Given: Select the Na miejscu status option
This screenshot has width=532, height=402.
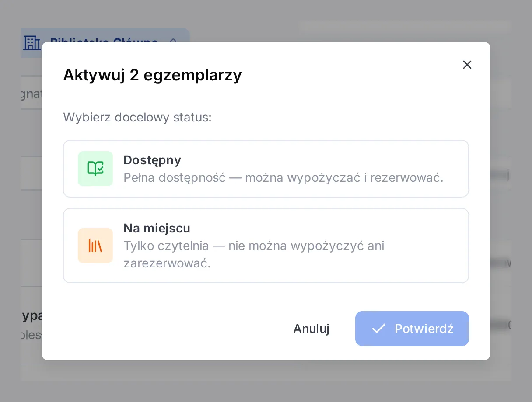Looking at the screenshot, I should [266, 246].
